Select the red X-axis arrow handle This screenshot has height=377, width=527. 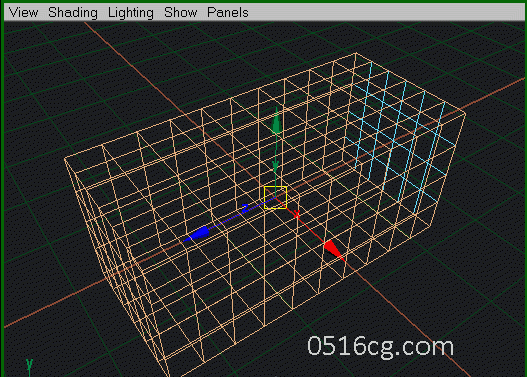(333, 251)
